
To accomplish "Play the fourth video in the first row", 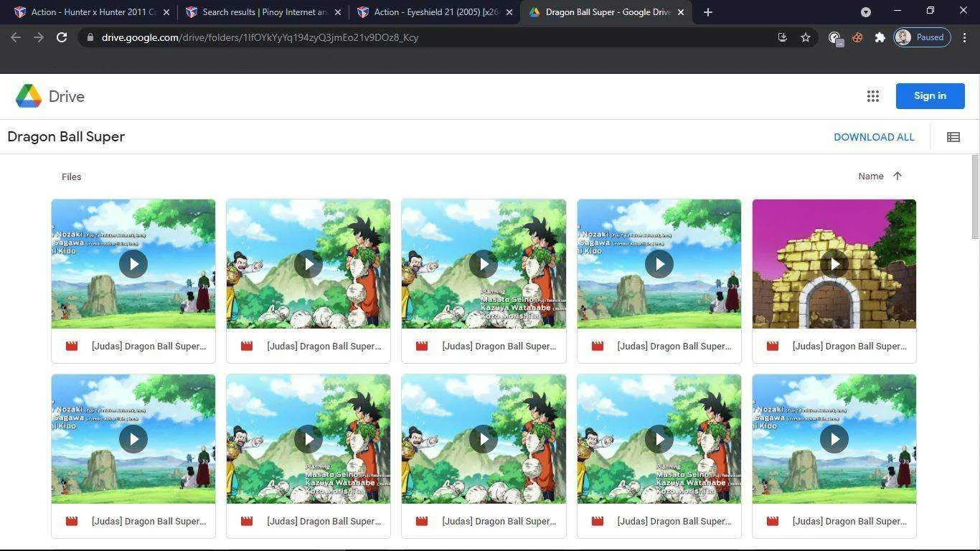I will point(659,264).
